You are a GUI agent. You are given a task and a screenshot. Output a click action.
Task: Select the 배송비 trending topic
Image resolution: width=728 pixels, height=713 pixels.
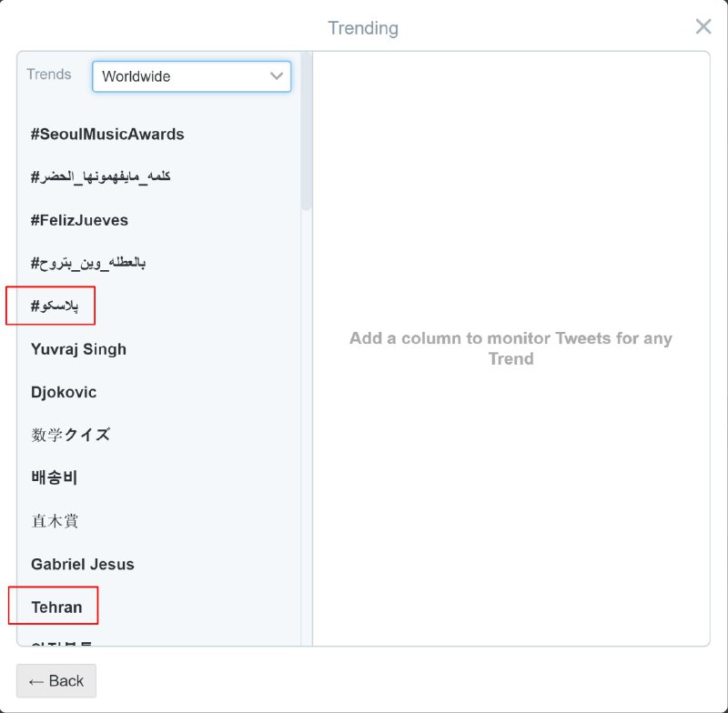coord(55,477)
